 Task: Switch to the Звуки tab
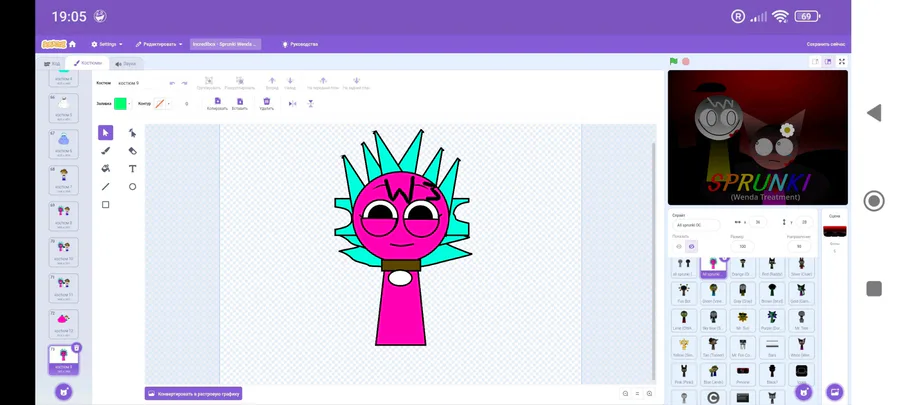(125, 64)
